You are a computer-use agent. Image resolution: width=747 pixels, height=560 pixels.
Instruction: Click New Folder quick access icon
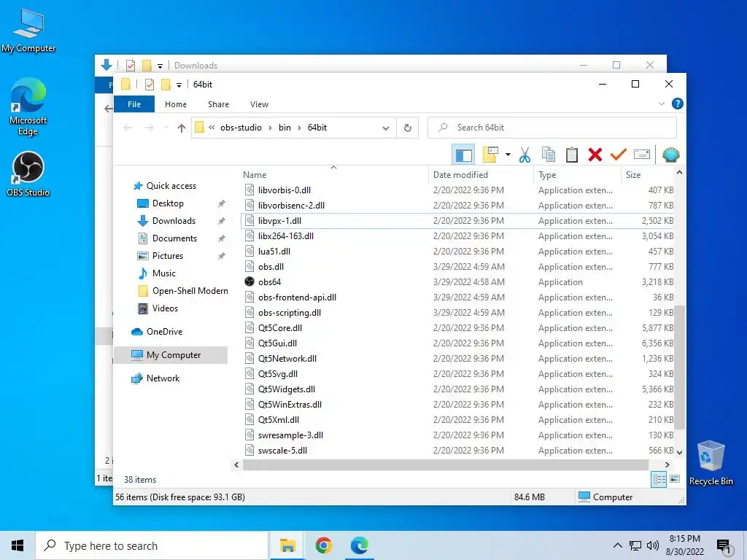(x=166, y=85)
